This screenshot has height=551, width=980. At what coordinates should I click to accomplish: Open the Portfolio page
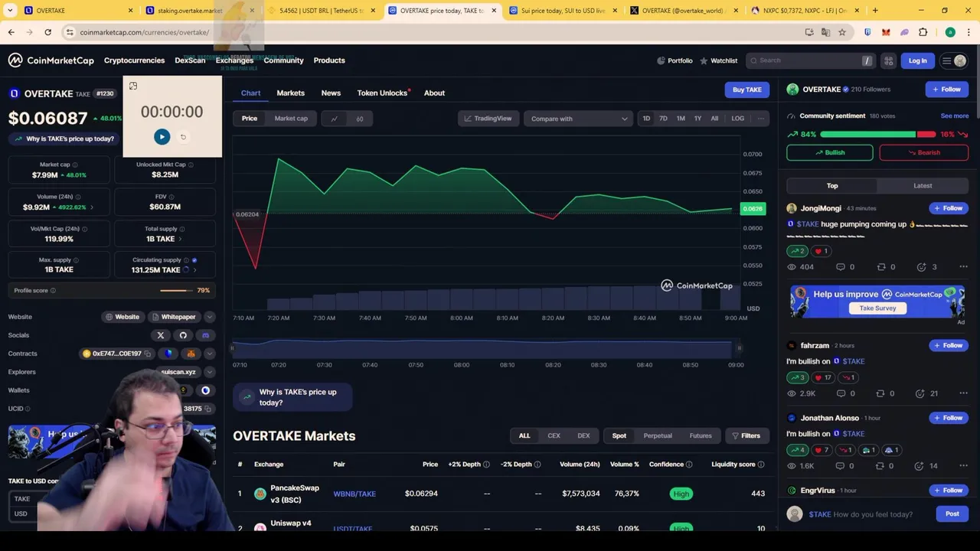tap(675, 60)
